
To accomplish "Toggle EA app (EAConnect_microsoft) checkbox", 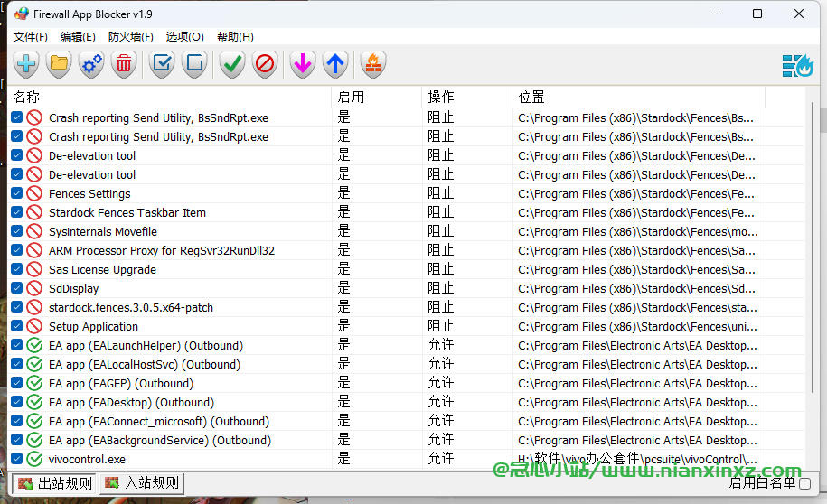I will (x=17, y=421).
